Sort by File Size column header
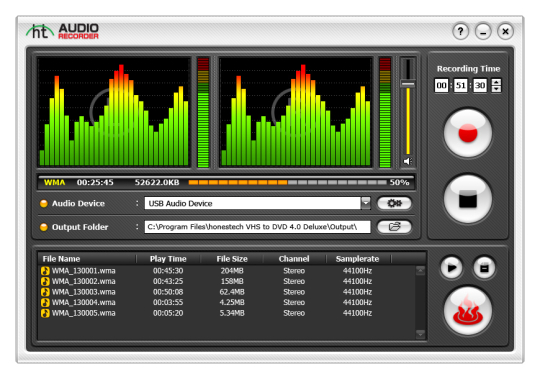540x379 pixels. pos(232,259)
